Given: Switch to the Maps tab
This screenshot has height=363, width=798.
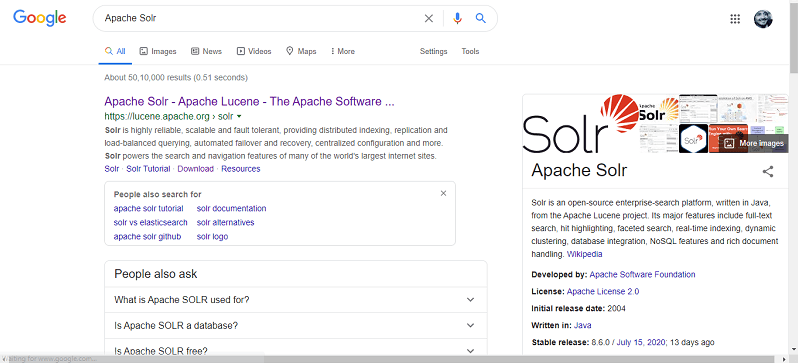Looking at the screenshot, I should 301,51.
